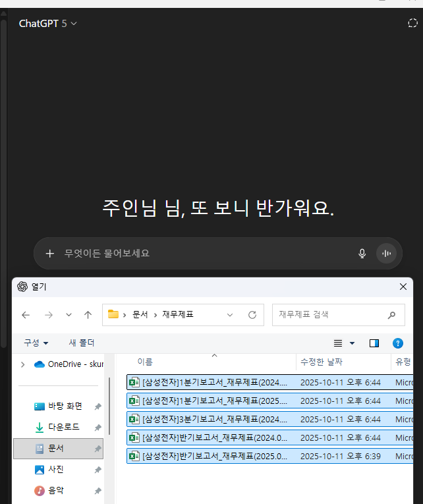Viewport: 423px width, 504px height.
Task: Select OneDrive in the navigation pane
Action: 69,364
